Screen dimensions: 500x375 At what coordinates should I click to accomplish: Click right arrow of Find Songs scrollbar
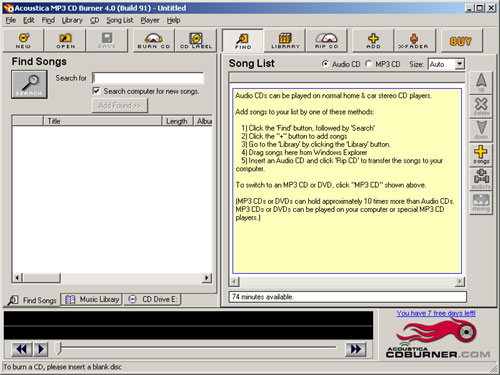coord(207,278)
